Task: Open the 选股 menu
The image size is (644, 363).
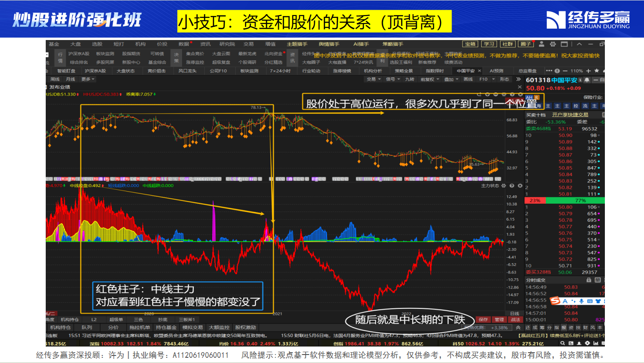Action: click(x=97, y=44)
